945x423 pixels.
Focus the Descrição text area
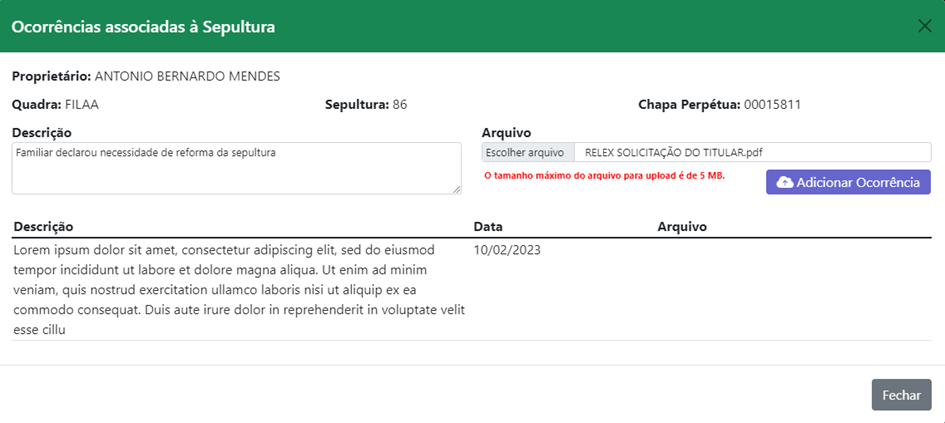[x=236, y=168]
